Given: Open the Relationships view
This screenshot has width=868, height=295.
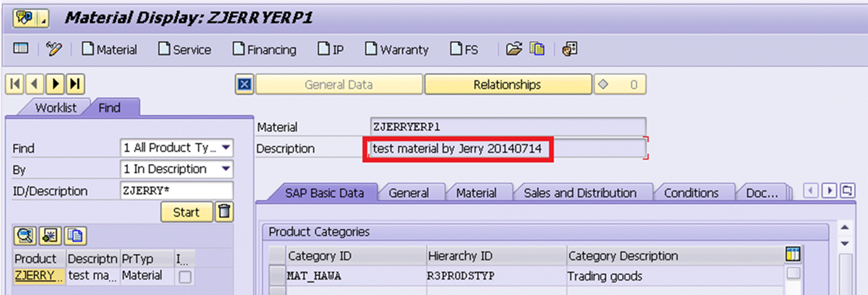Looking at the screenshot, I should tap(507, 84).
